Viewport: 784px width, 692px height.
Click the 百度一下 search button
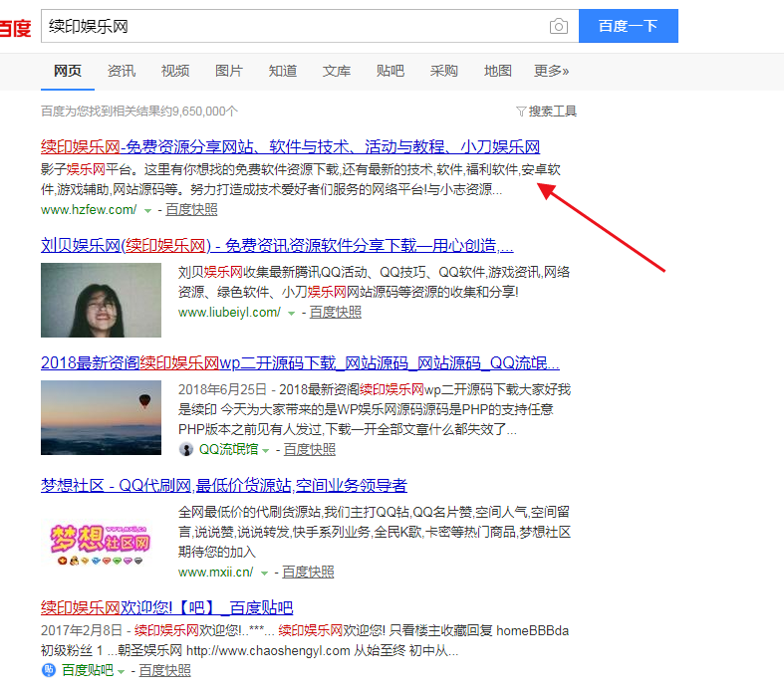[x=629, y=26]
